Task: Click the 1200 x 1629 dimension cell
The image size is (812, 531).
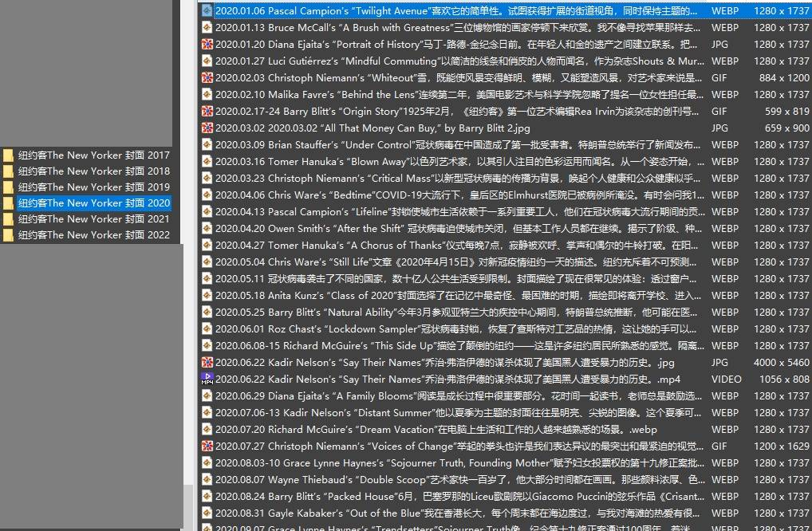Action: click(x=782, y=446)
